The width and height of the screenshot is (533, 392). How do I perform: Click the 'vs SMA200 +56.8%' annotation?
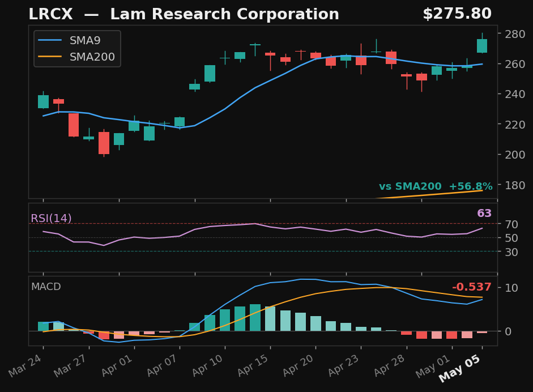(436, 186)
